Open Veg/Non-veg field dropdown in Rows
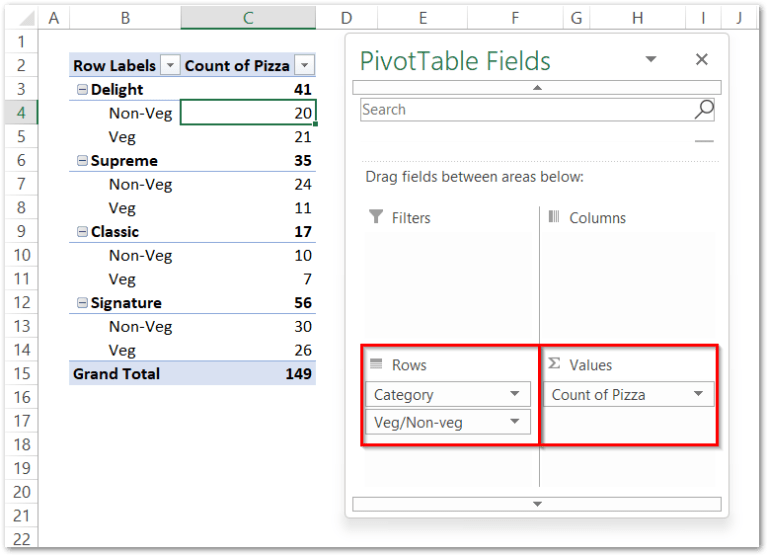Image resolution: width=768 pixels, height=556 pixels. [x=514, y=422]
